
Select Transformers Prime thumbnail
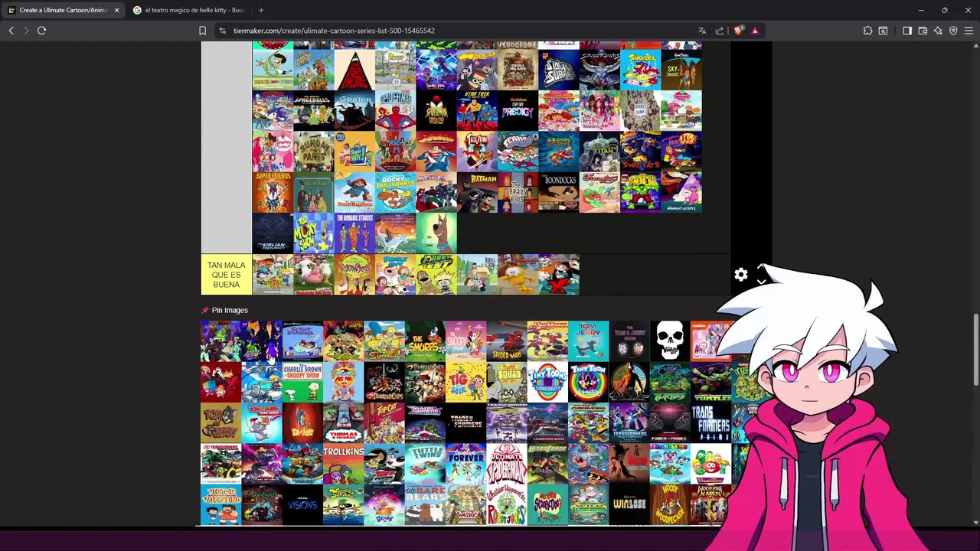[710, 422]
